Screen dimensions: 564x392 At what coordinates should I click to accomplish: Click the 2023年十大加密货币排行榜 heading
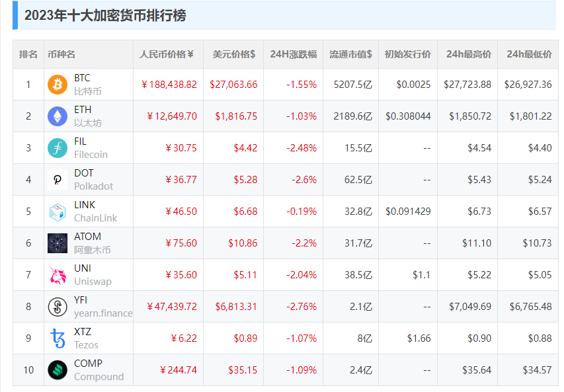(105, 15)
